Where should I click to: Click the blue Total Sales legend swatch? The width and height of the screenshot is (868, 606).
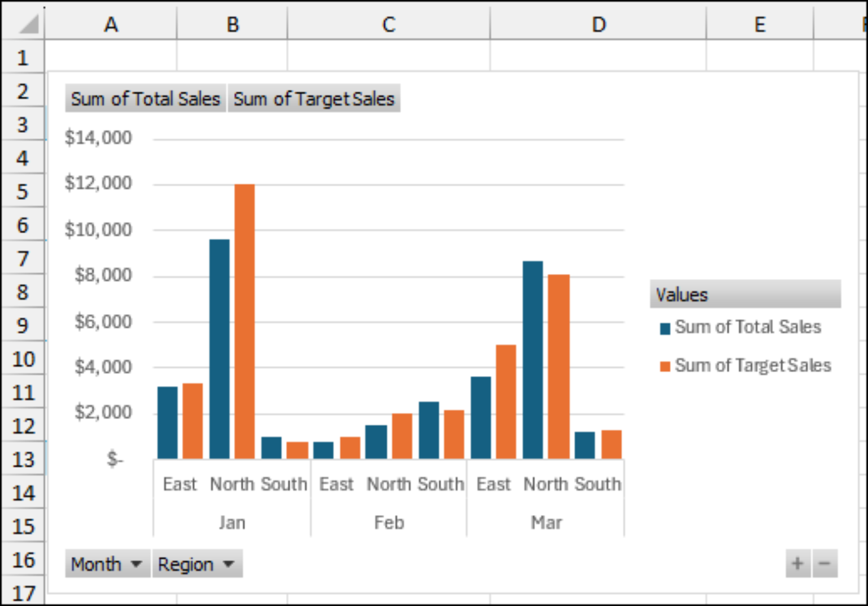[665, 328]
